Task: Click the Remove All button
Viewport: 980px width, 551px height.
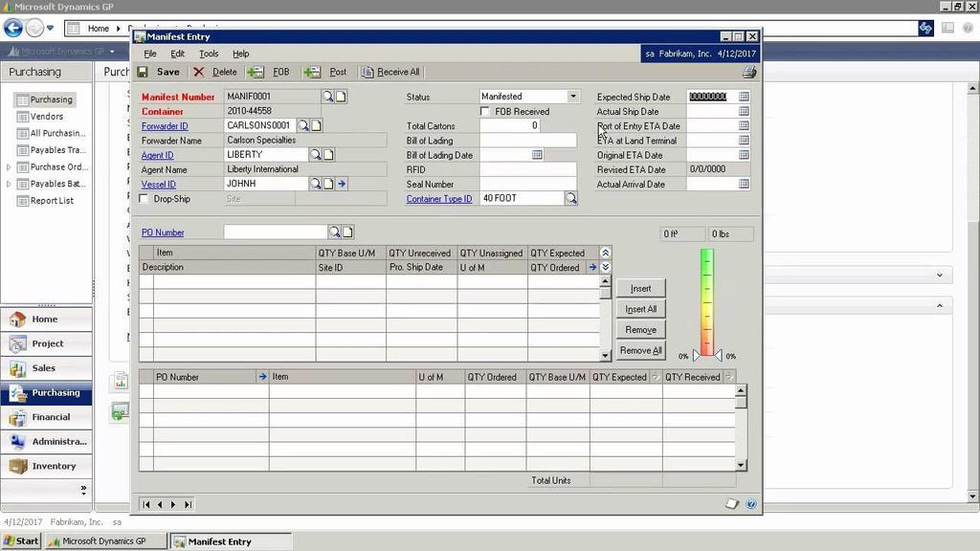Action: coord(640,350)
